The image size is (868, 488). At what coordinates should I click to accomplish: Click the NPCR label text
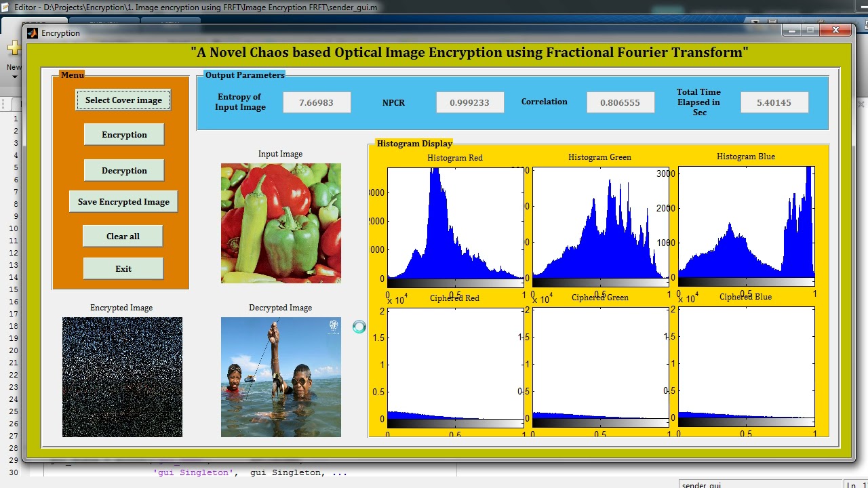393,103
